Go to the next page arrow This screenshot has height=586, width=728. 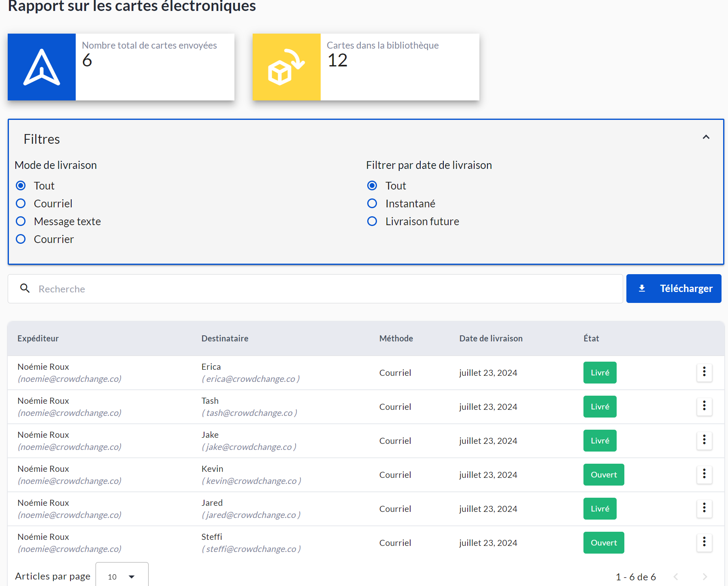pyautogui.click(x=705, y=577)
